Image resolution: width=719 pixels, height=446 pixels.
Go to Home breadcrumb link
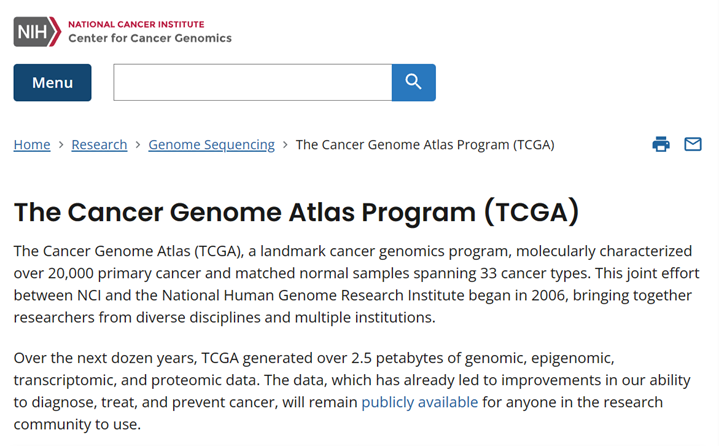pos(32,145)
